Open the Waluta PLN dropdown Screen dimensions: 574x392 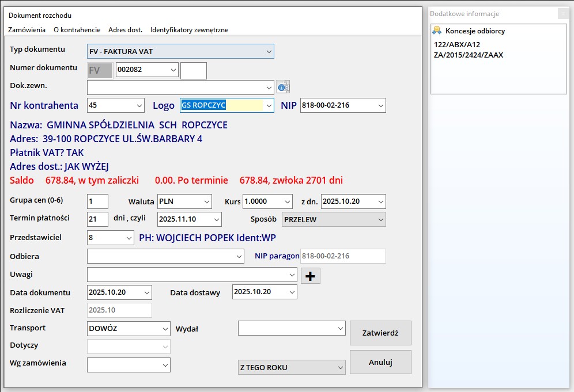[206, 202]
